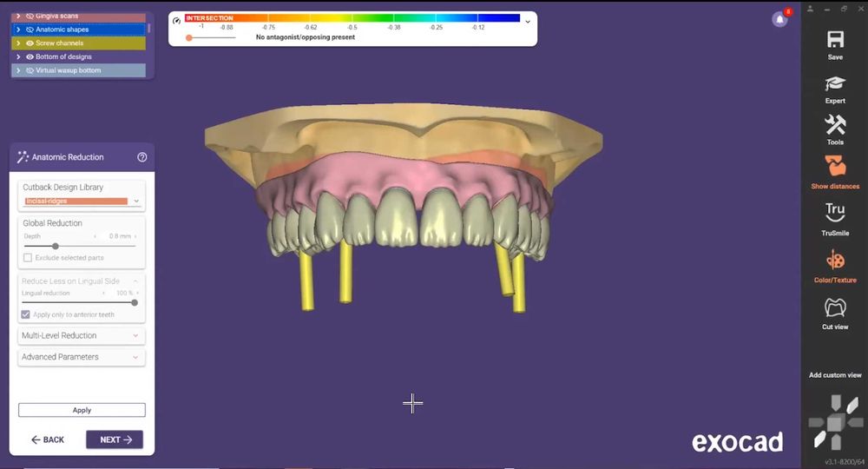Check Exclude selected parts

point(28,257)
